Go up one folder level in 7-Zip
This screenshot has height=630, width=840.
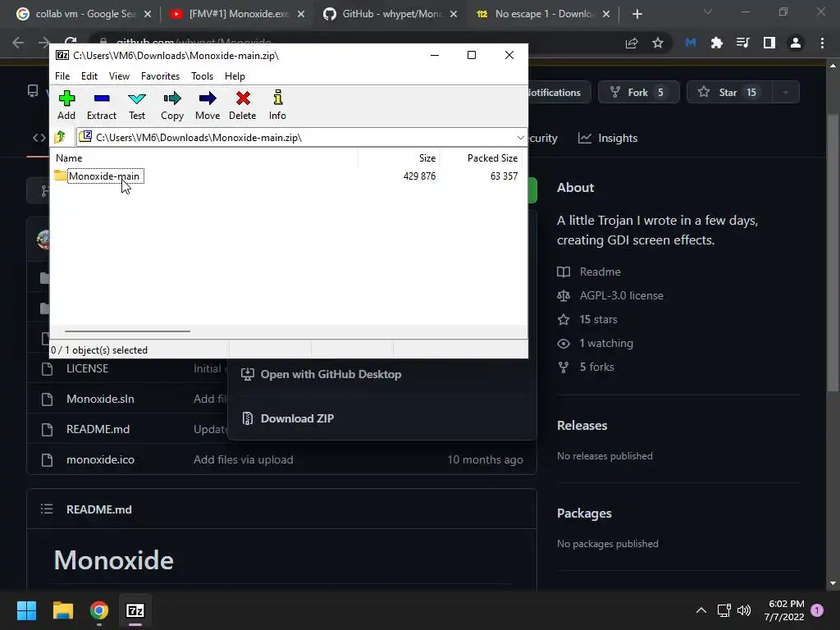point(60,137)
